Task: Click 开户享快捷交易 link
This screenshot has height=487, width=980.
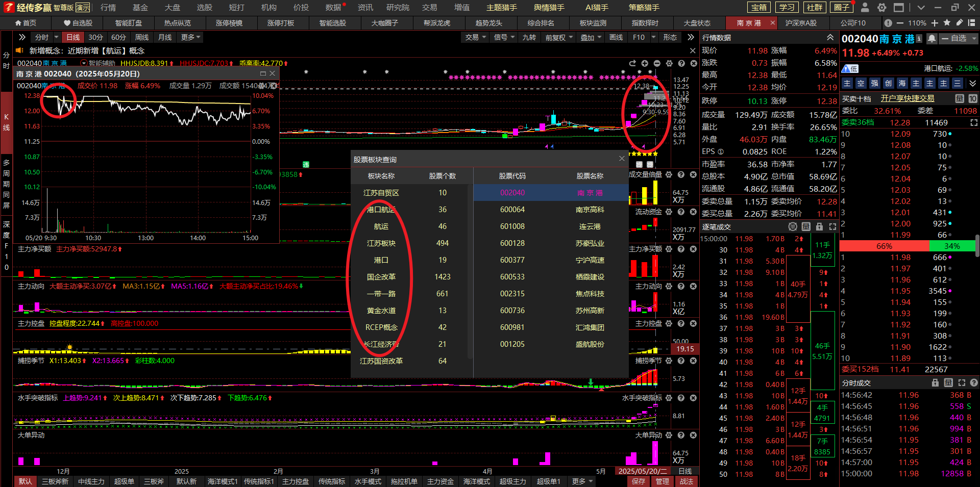Action: coord(907,98)
